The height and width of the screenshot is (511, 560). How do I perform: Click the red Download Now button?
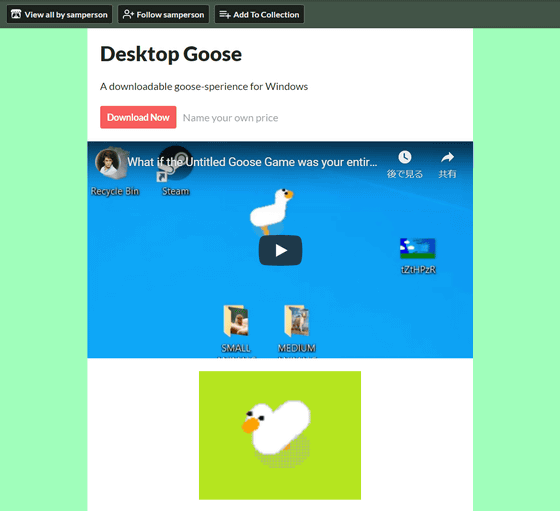(x=138, y=117)
